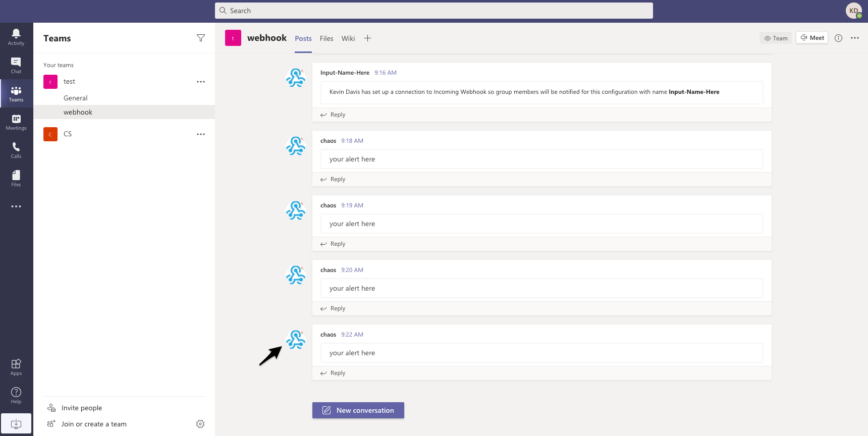Open the Files sidebar section

tap(16, 178)
